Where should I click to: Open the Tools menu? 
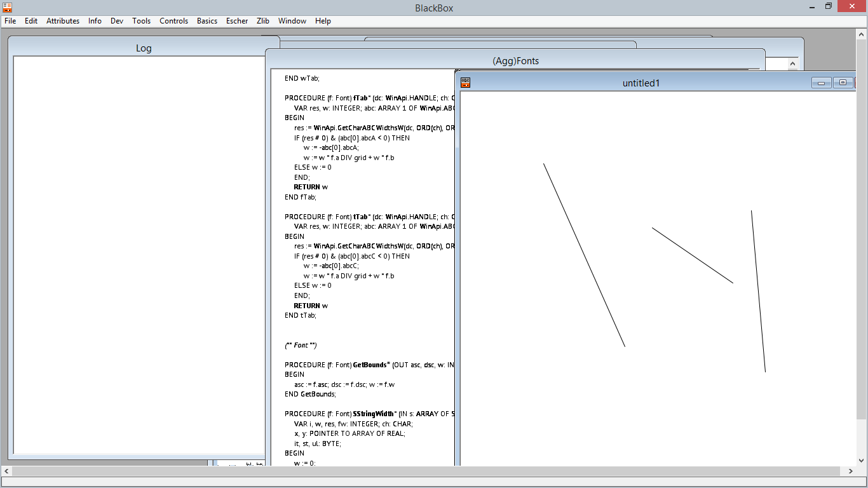(x=141, y=21)
